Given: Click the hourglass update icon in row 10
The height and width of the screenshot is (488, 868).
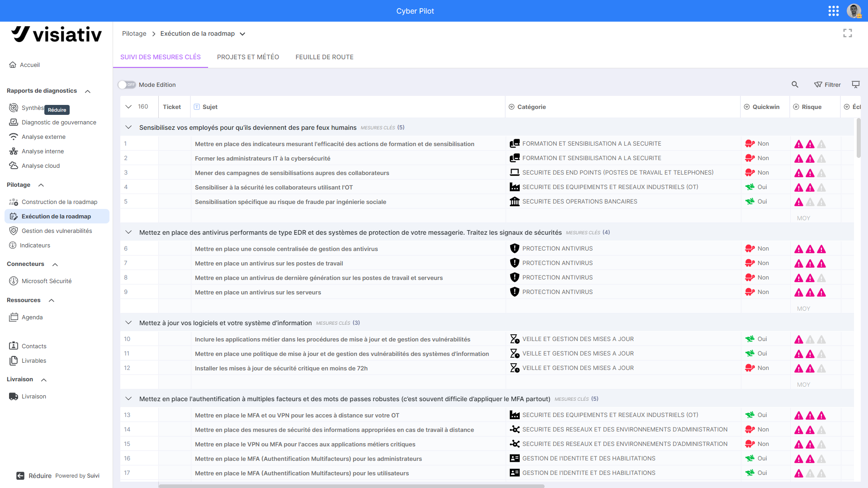Looking at the screenshot, I should [514, 339].
